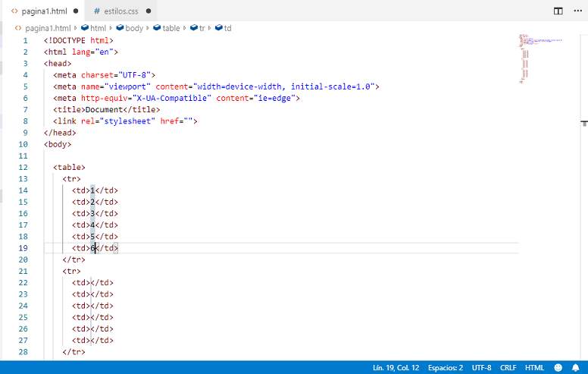The width and height of the screenshot is (588, 374).
Task: Switch to the estilos.css tab
Action: (120, 11)
